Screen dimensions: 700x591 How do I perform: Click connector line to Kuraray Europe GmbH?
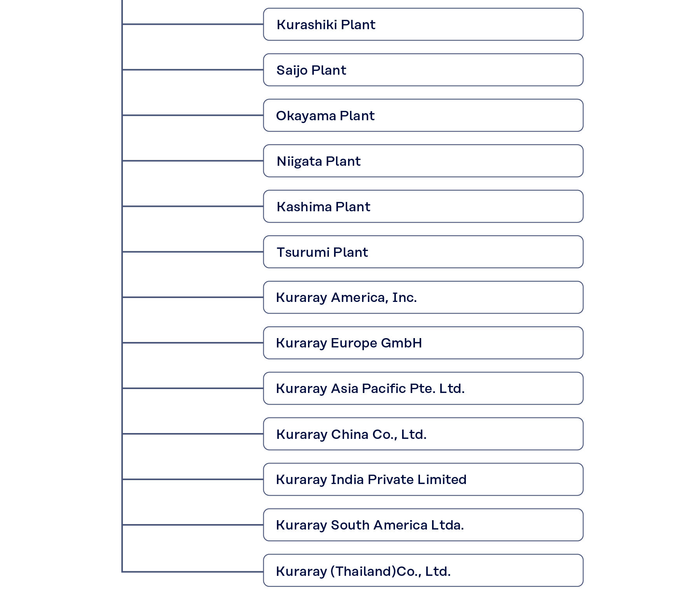pyautogui.click(x=193, y=343)
